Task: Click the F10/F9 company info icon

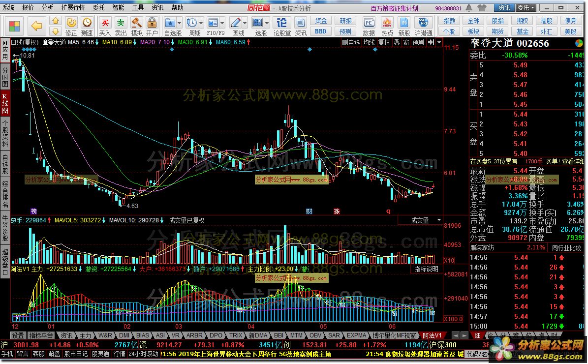Action: (213, 23)
